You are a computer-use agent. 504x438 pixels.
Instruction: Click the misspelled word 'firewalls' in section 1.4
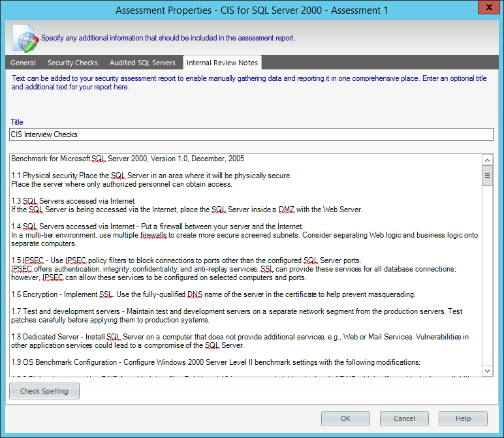[x=153, y=235]
